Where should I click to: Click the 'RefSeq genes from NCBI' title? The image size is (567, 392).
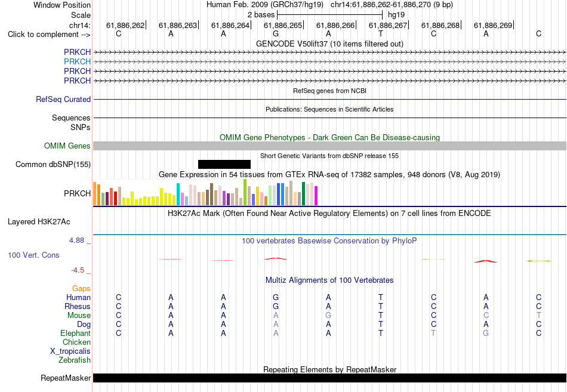click(x=329, y=91)
